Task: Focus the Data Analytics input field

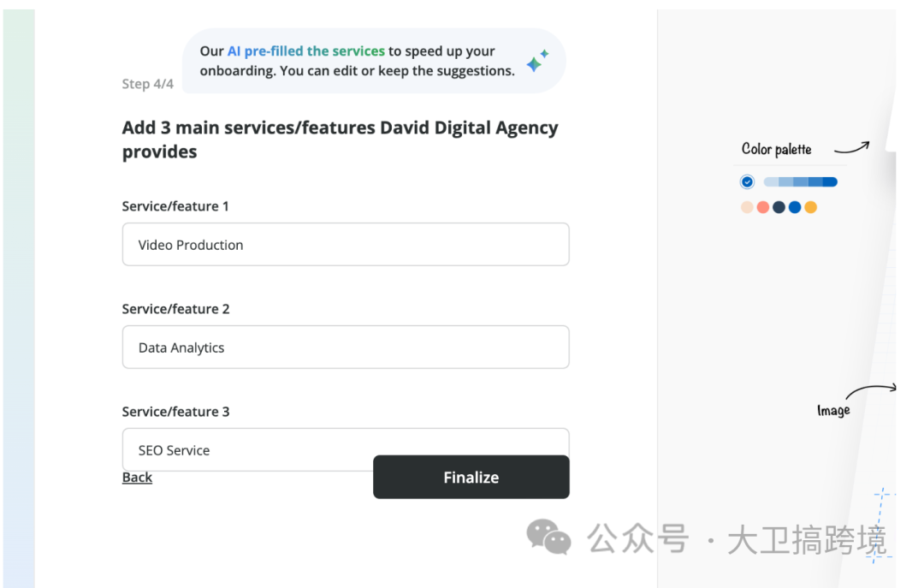Action: point(346,347)
